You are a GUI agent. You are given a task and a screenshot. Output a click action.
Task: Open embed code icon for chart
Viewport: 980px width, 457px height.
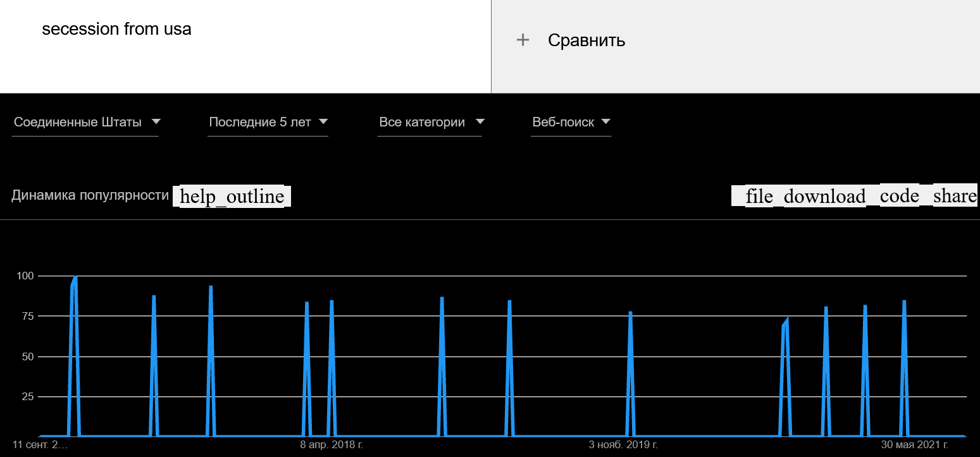point(899,197)
